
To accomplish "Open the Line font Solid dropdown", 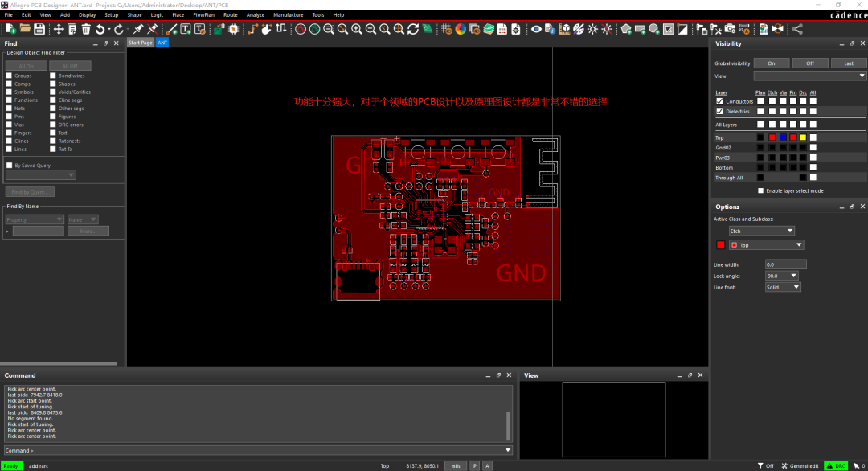I will 783,287.
